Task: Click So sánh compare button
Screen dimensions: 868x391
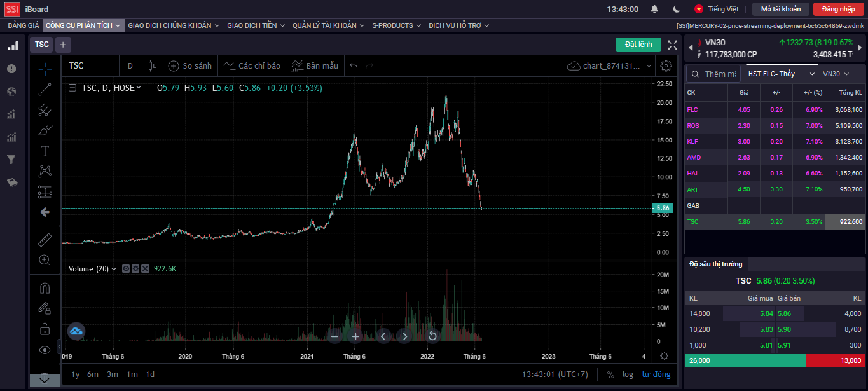Action: coord(189,65)
